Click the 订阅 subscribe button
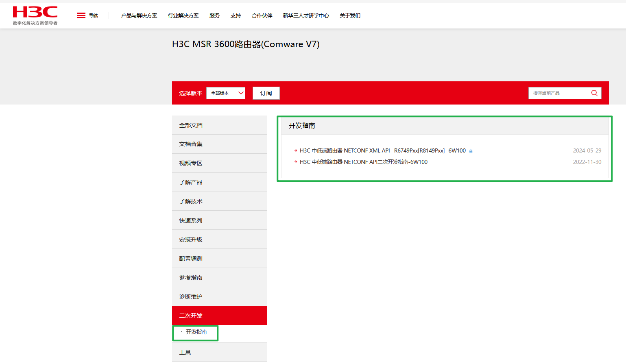 point(266,93)
